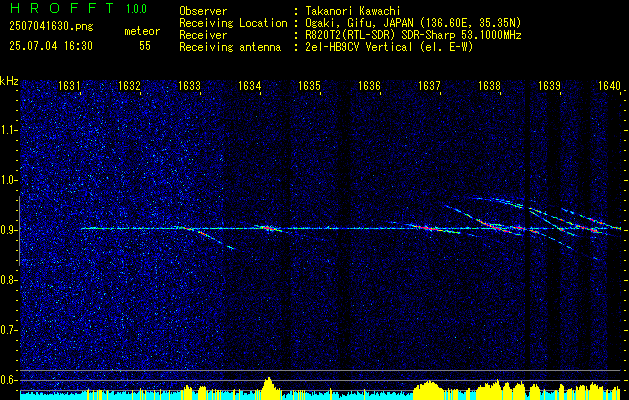Click the location Ogaki, Gifu, JAPAN text
The height and width of the screenshot is (400, 629).
pos(413,23)
